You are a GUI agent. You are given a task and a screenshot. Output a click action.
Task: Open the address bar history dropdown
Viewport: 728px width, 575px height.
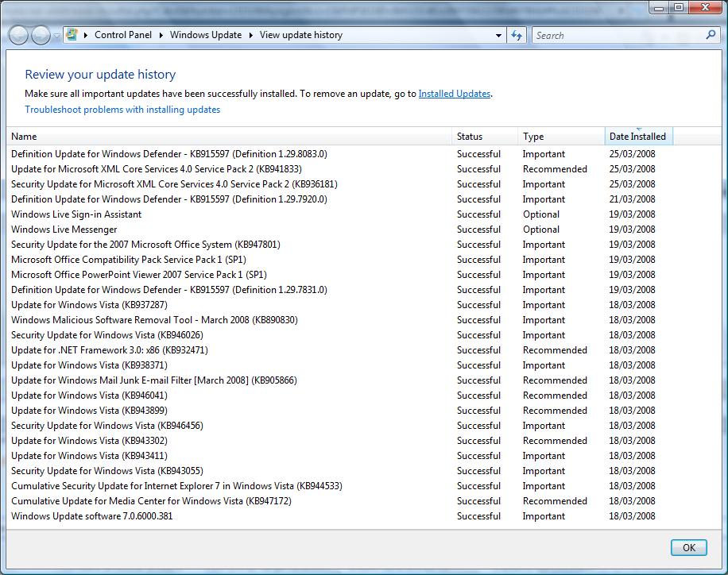(498, 35)
